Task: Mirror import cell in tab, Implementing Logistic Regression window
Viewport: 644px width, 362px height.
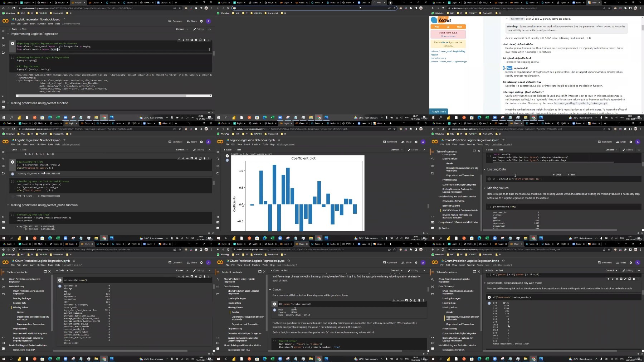Action: pyautogui.click(x=200, y=40)
